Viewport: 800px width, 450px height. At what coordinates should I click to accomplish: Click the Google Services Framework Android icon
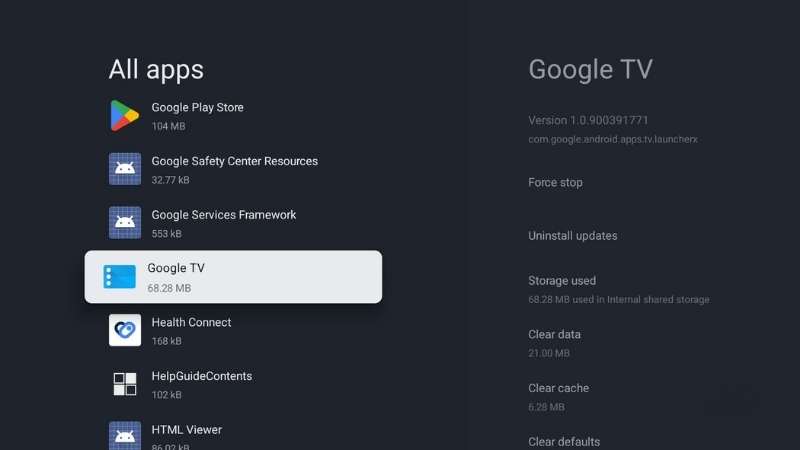(x=124, y=223)
